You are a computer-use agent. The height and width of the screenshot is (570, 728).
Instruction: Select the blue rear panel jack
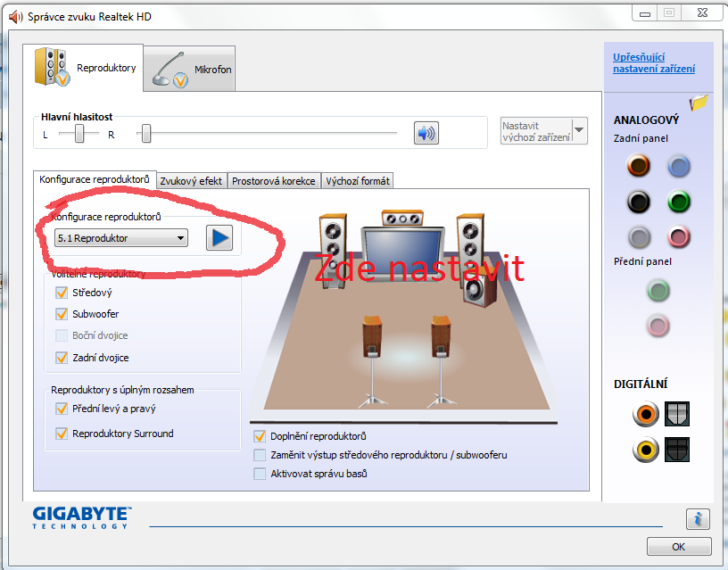679,166
